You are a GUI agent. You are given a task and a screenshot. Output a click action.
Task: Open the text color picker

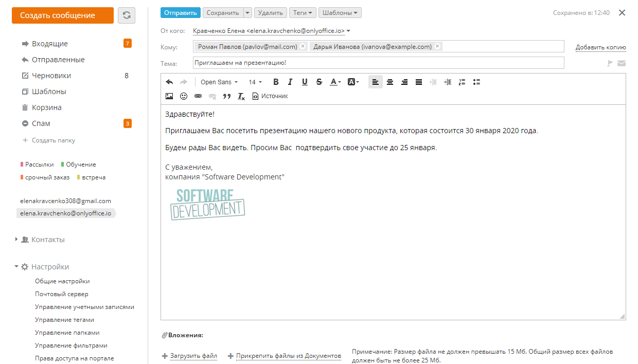coord(335,82)
